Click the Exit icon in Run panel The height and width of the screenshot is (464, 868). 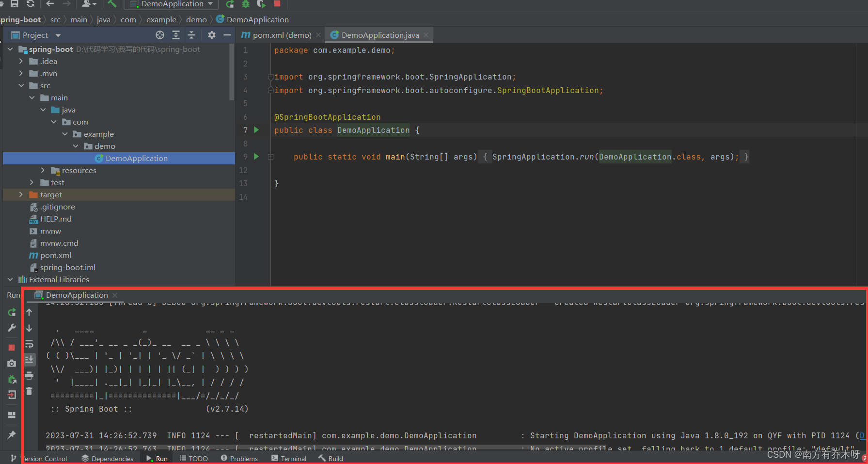click(x=12, y=395)
